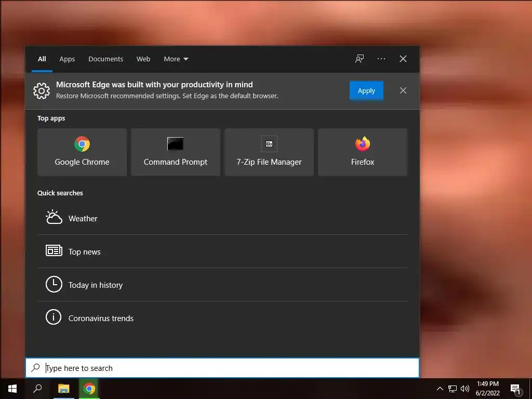The width and height of the screenshot is (532, 399).
Task: Open the clock showing 1:49 PM
Action: (x=487, y=389)
